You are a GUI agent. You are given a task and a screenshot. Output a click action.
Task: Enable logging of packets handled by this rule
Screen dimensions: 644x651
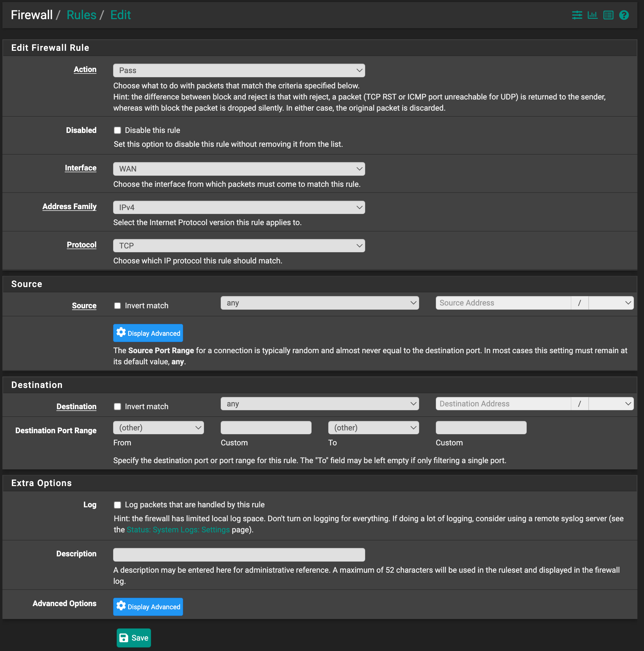(x=117, y=505)
